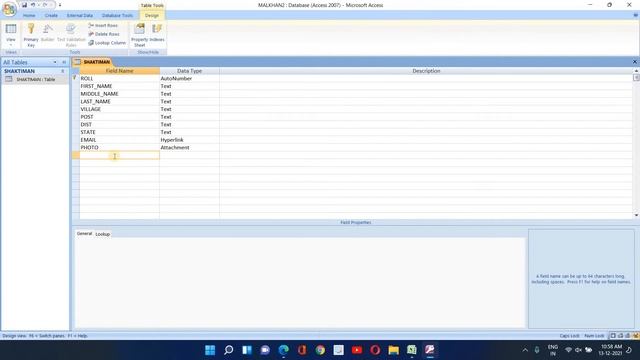
Task: Select the DIST field name cell
Action: (x=120, y=124)
